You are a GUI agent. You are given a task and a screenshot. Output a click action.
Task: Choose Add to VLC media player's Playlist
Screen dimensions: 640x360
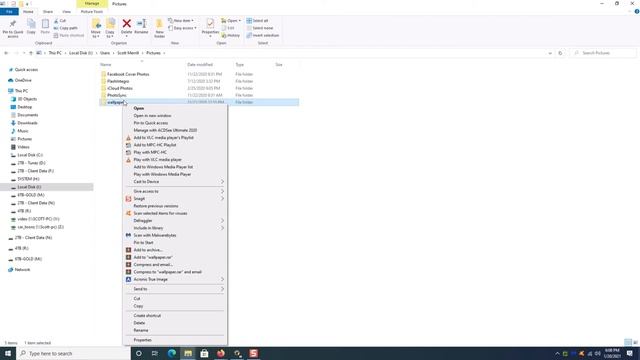[x=175, y=138]
